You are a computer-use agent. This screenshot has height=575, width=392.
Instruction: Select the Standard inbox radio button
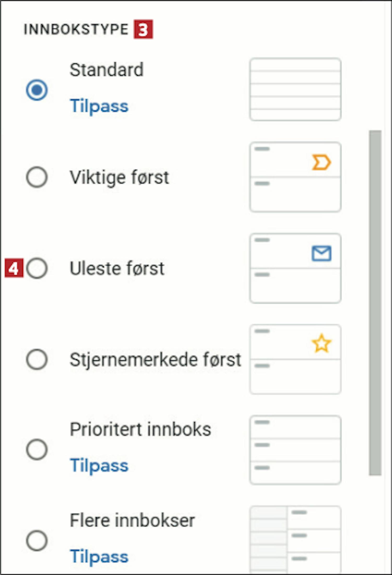coord(37,90)
